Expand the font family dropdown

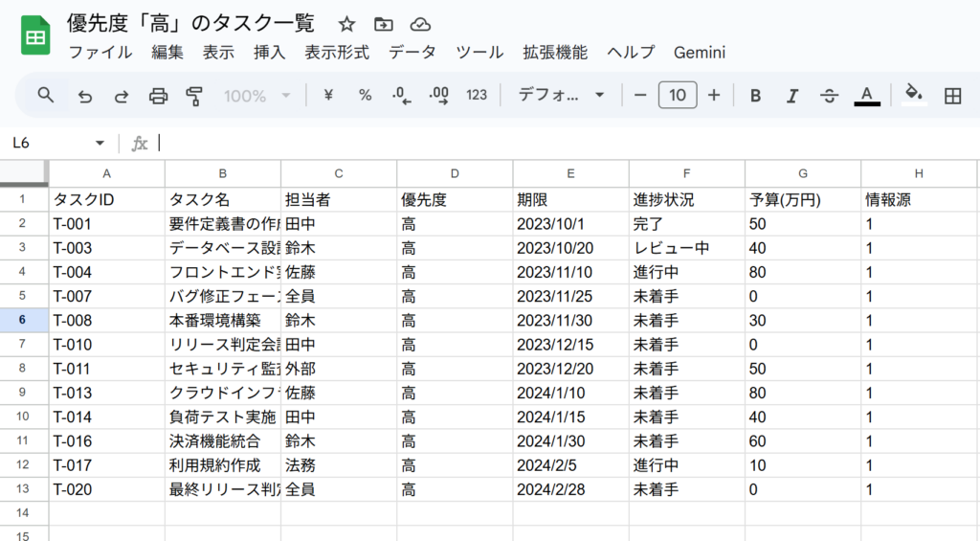562,95
